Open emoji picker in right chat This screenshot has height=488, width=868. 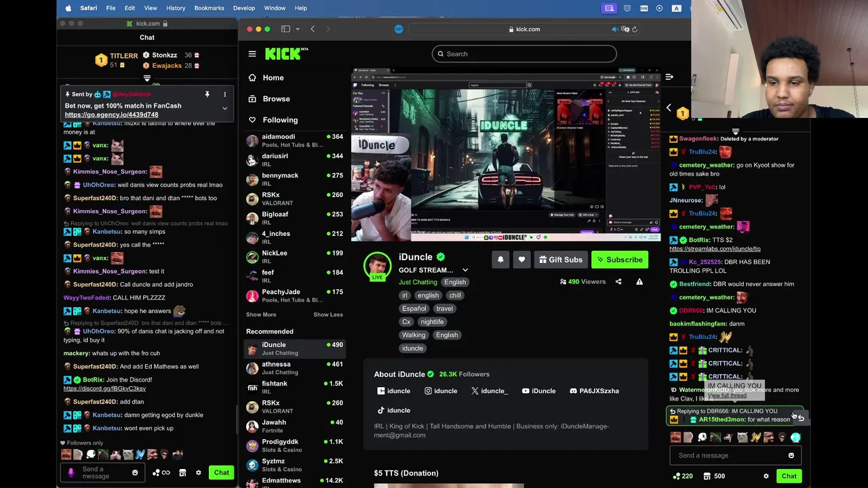[791, 455]
